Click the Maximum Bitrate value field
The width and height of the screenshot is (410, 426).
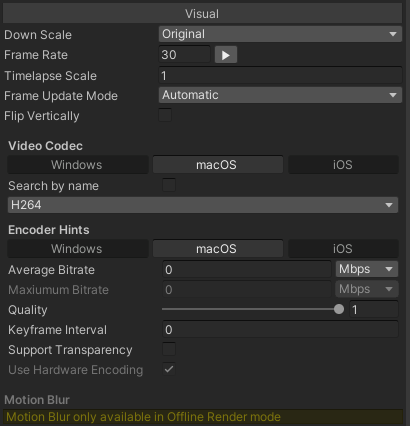coord(247,289)
